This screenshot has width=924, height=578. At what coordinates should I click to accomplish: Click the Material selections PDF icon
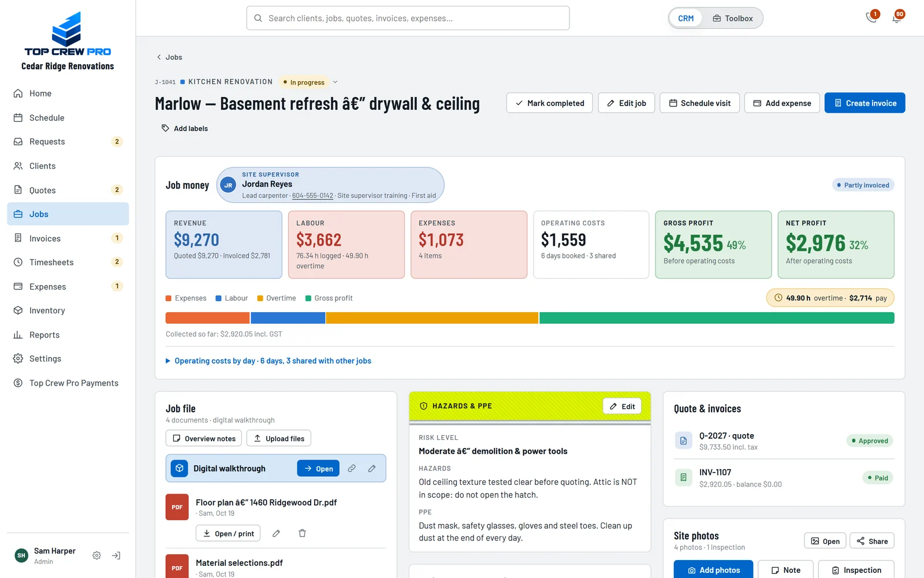click(177, 567)
